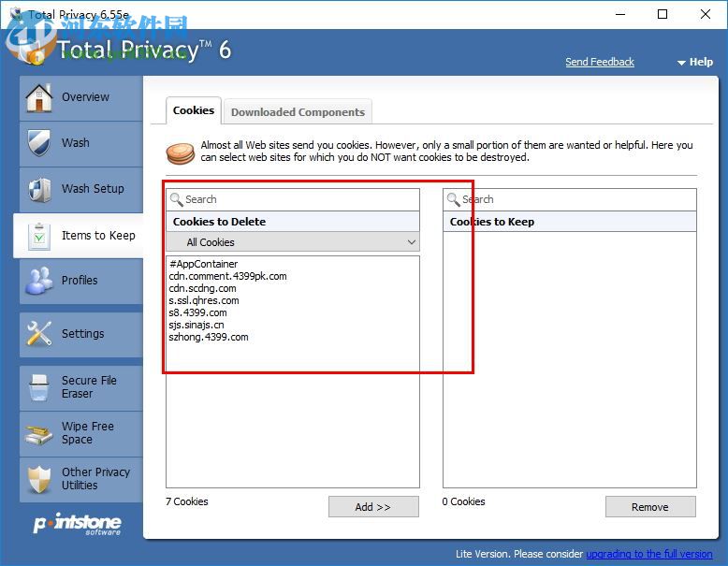
Task: Select the szhong.4399.com cookie
Action: coord(209,337)
